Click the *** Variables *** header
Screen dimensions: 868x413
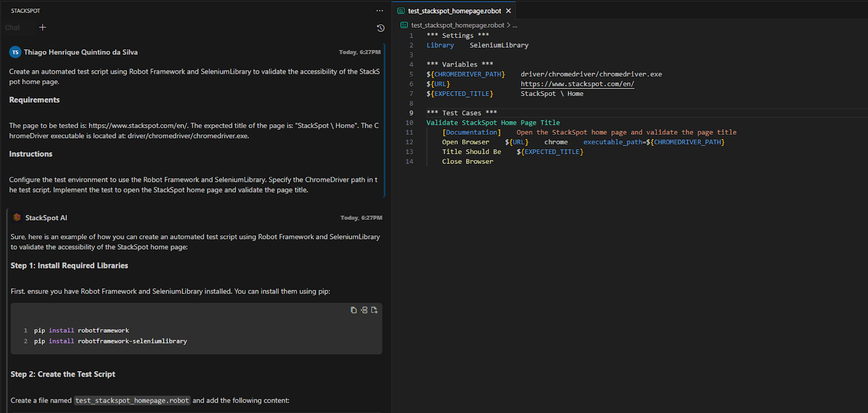click(x=459, y=64)
